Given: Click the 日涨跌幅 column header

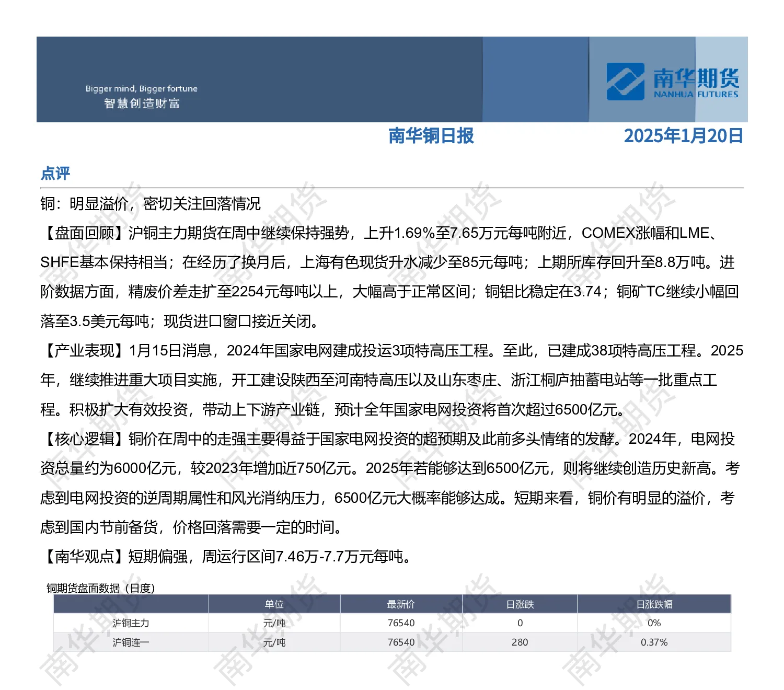Looking at the screenshot, I should click(x=654, y=604).
